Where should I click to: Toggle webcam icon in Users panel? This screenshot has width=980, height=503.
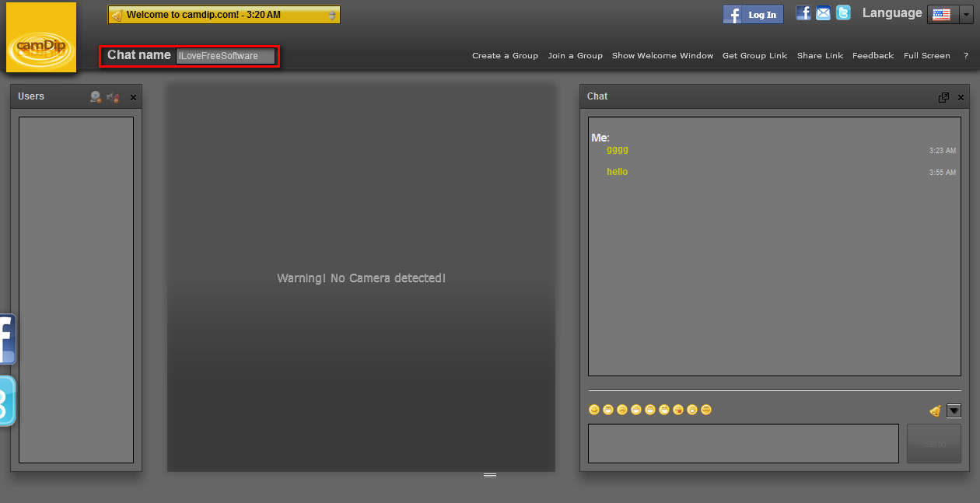[96, 97]
